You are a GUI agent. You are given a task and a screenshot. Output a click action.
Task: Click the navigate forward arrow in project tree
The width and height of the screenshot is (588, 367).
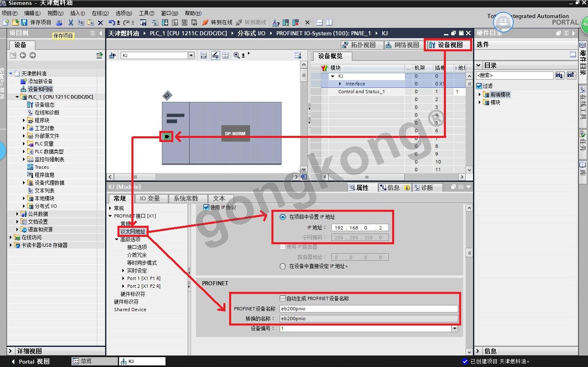[32, 55]
